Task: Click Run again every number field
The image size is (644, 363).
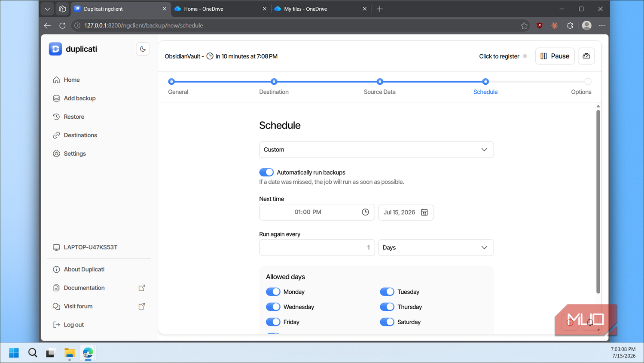Action: tap(317, 248)
